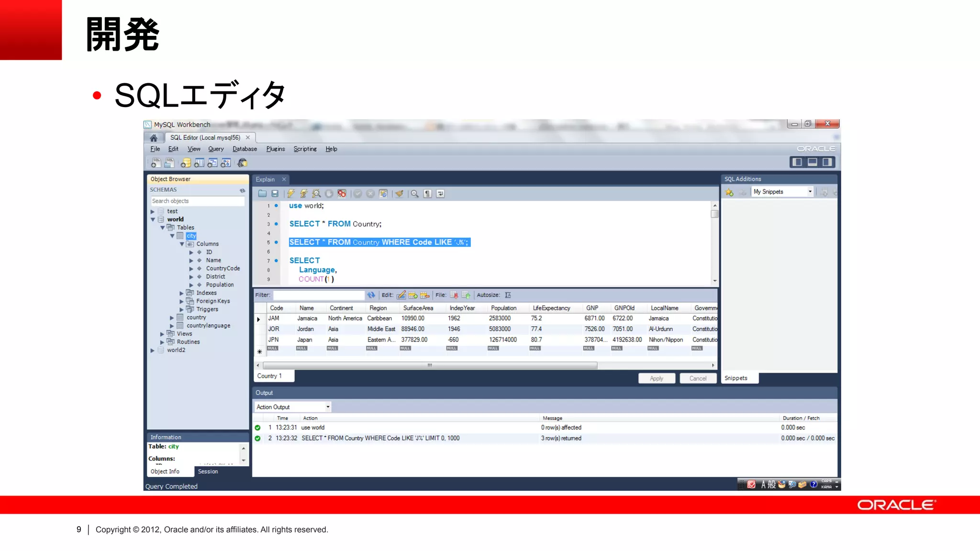Switch to the Session tab

208,472
